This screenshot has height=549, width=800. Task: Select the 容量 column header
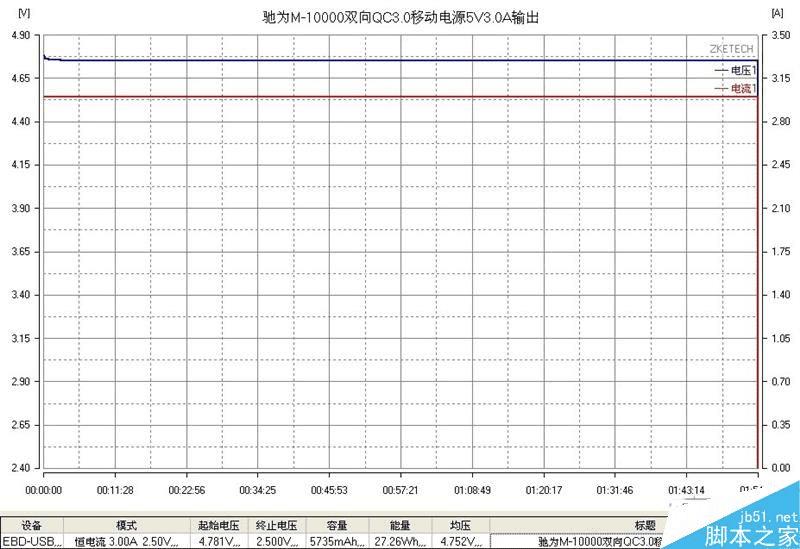tap(337, 525)
